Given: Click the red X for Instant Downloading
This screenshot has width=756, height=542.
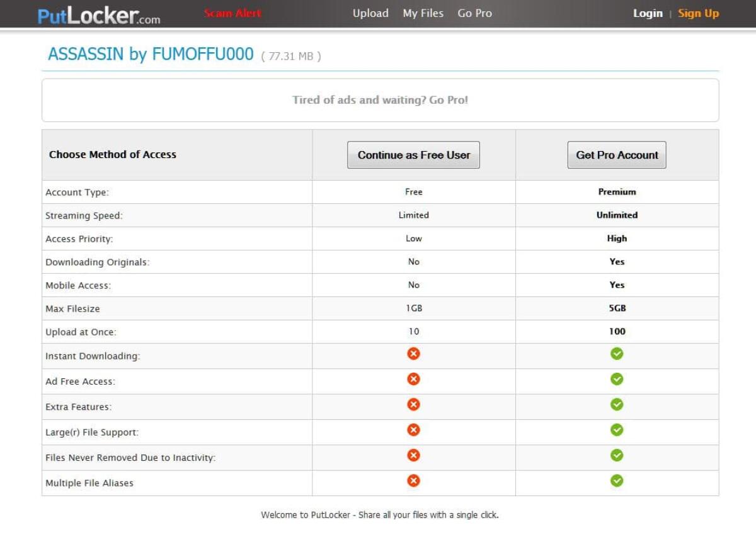Looking at the screenshot, I should click(x=413, y=354).
